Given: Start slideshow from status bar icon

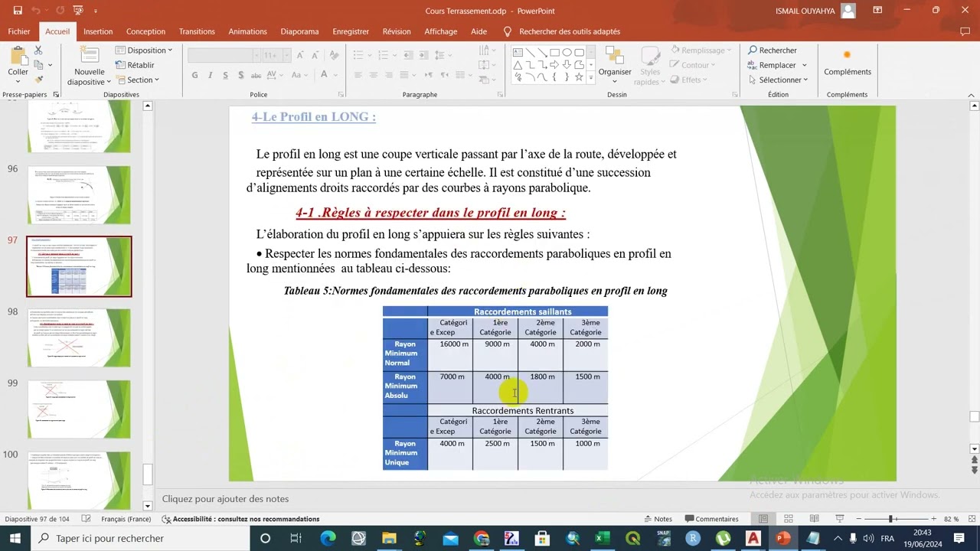Looking at the screenshot, I should coord(840,519).
